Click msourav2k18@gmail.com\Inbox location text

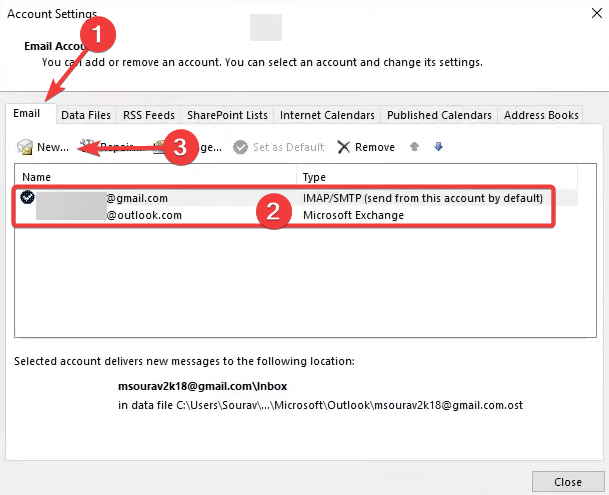pos(202,386)
